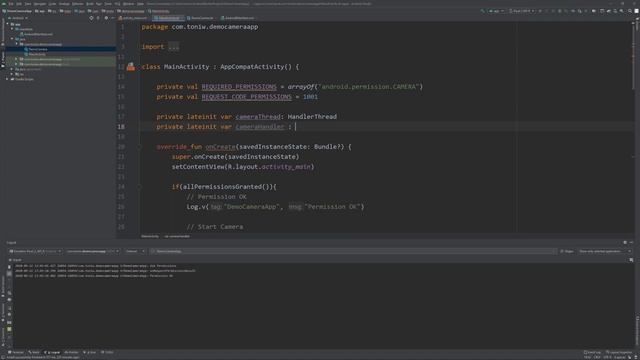Select DemoCamera file in project tree

point(38,49)
